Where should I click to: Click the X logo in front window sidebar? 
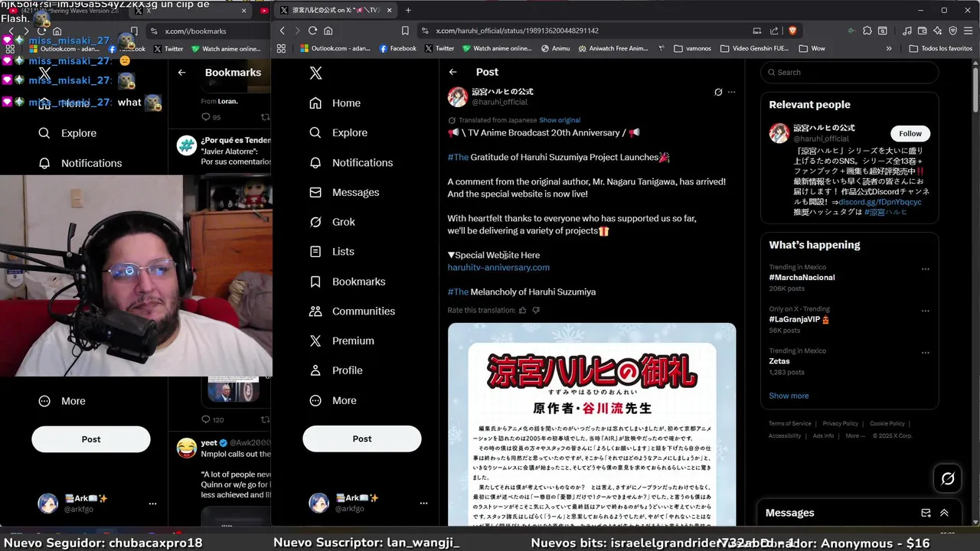point(315,73)
